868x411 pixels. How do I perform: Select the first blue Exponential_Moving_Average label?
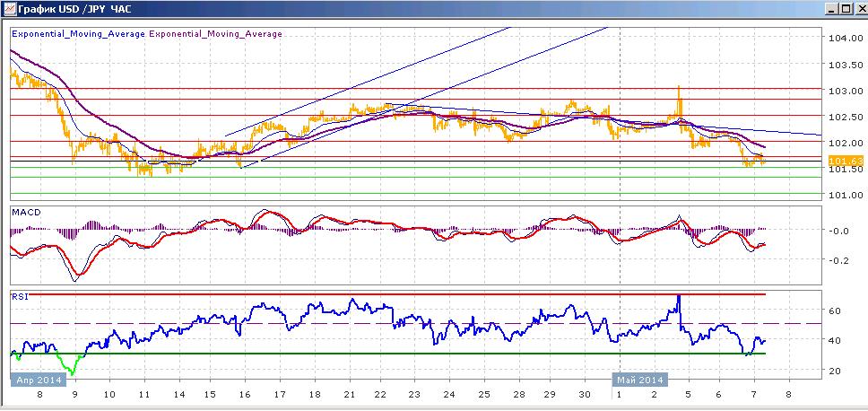[x=79, y=34]
